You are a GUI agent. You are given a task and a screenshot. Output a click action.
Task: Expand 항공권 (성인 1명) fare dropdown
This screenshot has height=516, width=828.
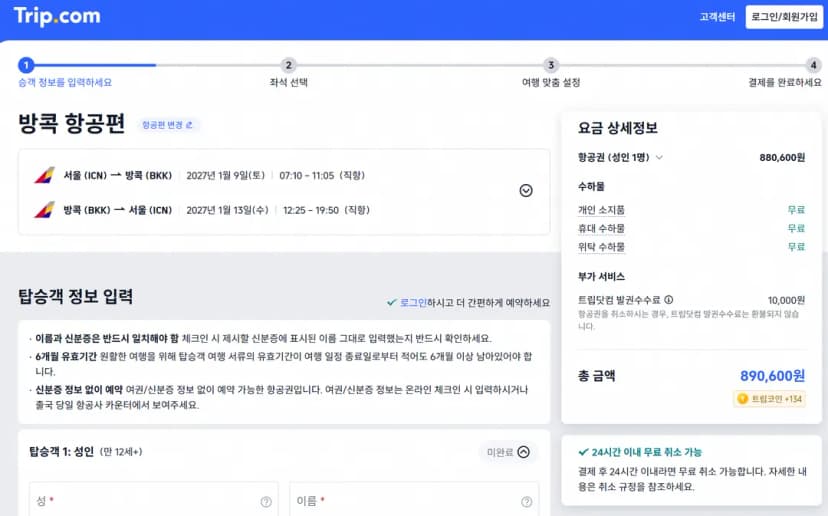(x=660, y=157)
